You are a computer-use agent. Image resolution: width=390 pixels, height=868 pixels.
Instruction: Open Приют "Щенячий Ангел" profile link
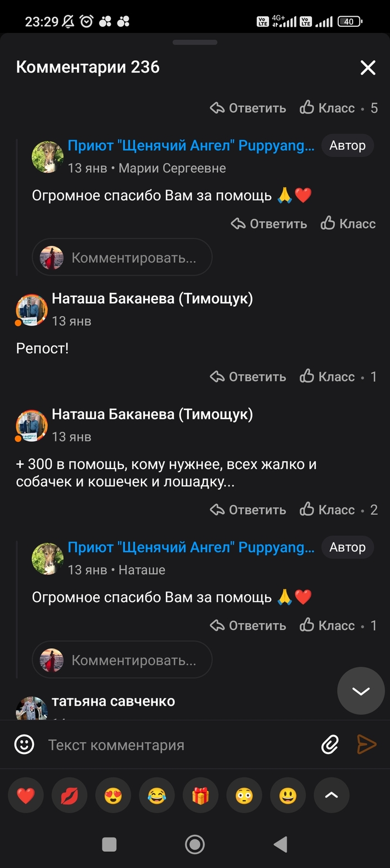(191, 146)
